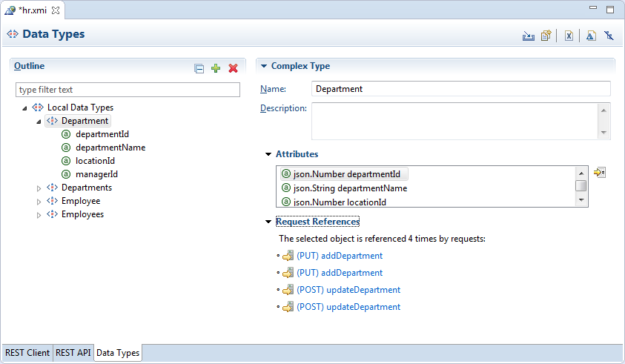This screenshot has height=364, width=625.
Task: Select managerId in the Outline tree
Action: pos(96,175)
